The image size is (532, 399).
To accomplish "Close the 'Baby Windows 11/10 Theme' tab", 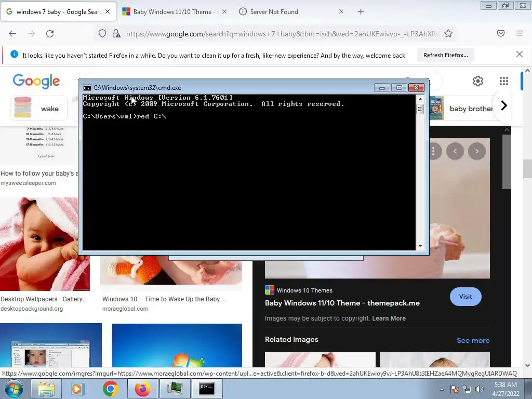I will coord(224,11).
